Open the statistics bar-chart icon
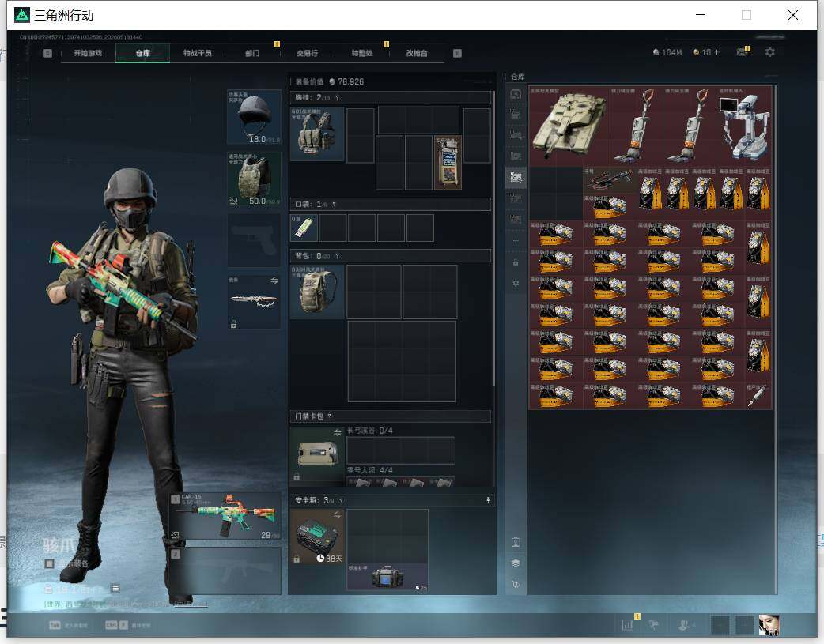The height and width of the screenshot is (644, 824). (x=627, y=624)
